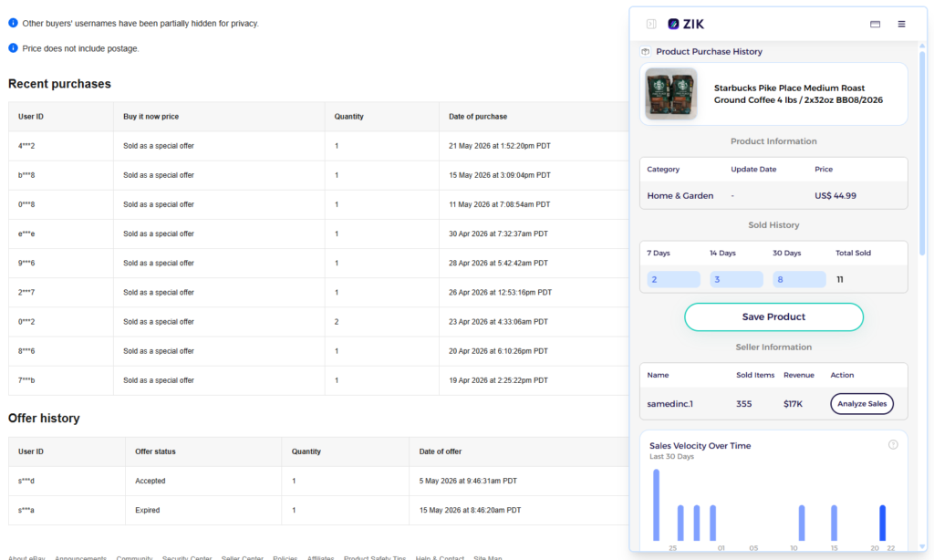Click purchase date 20 Apr 2026 at 6:10:26pm
This screenshot has height=560, width=934.
point(498,351)
